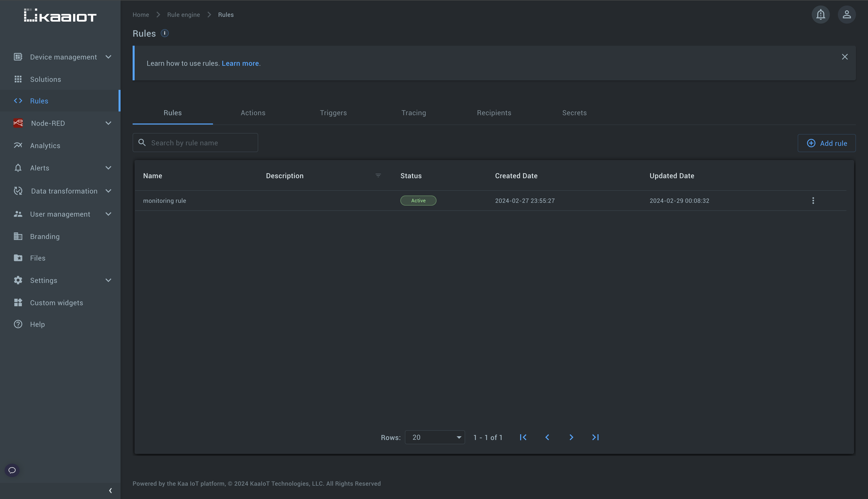Image resolution: width=868 pixels, height=499 pixels.
Task: Go to last page of rules
Action: click(595, 437)
